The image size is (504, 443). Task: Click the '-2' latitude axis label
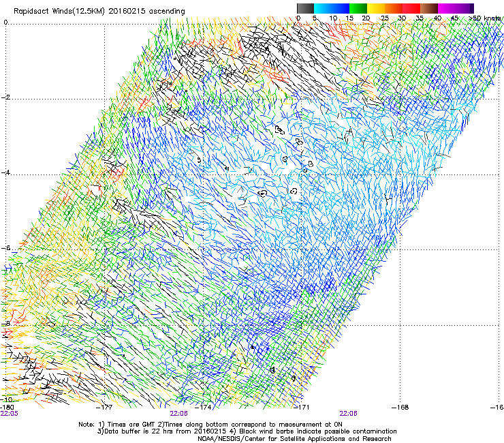(x=6, y=97)
